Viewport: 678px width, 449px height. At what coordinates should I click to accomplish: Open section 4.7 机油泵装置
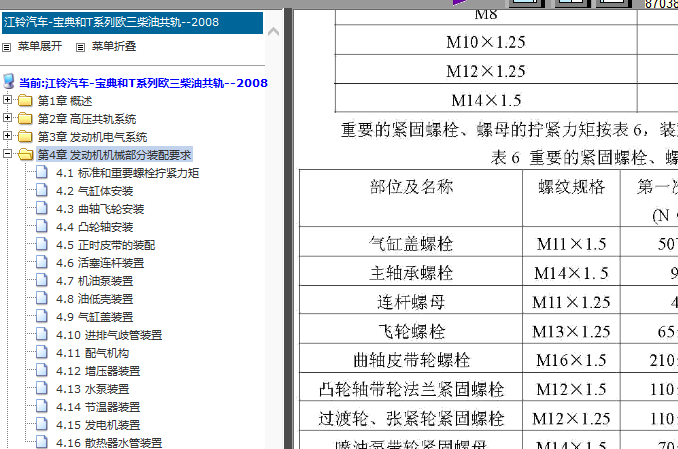coord(94,281)
